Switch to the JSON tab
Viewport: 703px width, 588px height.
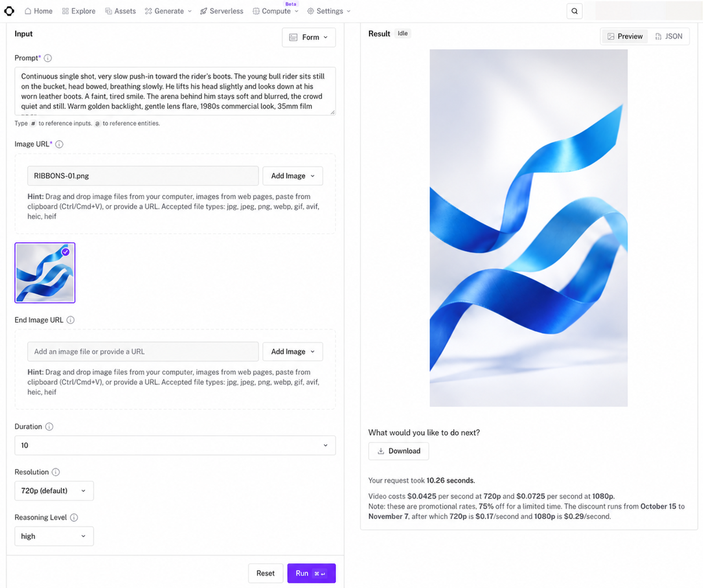[x=668, y=36]
